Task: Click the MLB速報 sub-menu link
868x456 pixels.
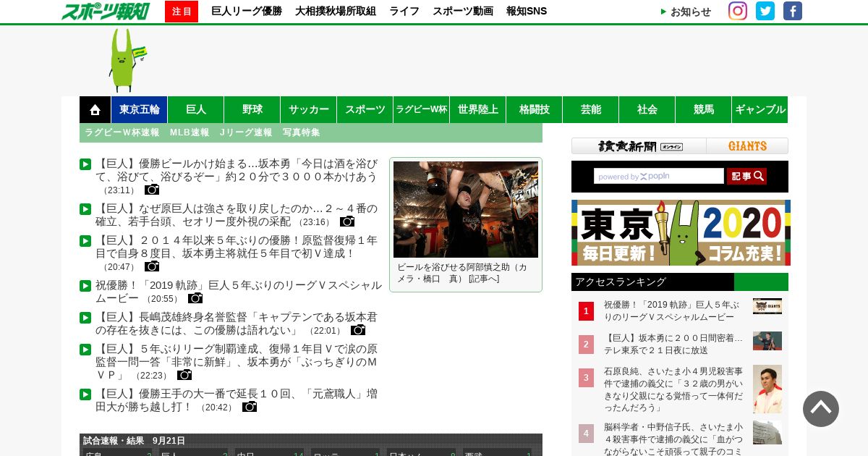Action: 190,132
